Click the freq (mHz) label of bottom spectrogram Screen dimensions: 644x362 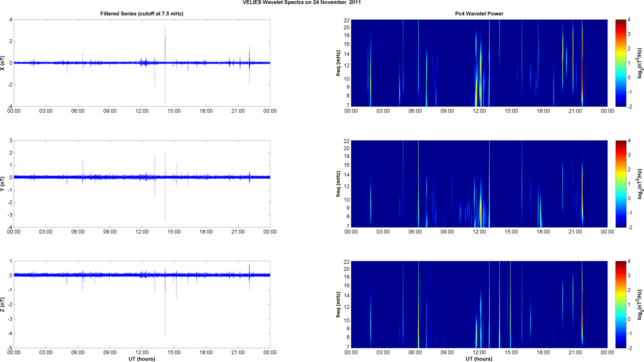coord(338,305)
